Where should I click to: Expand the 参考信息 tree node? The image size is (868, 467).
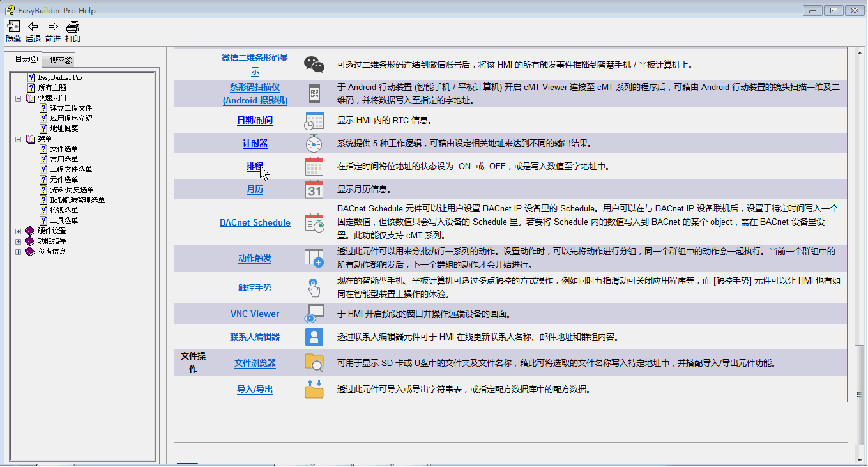click(18, 251)
